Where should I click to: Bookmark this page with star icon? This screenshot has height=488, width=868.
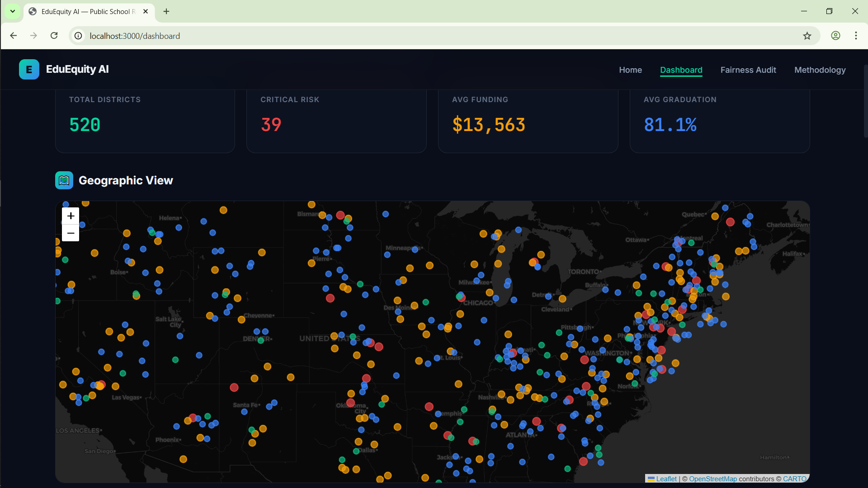tap(807, 36)
